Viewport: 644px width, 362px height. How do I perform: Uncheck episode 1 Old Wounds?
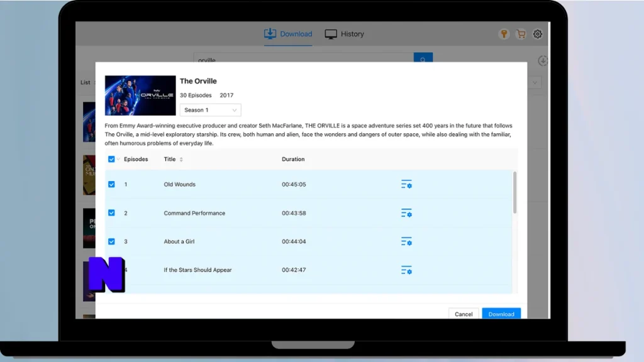tap(111, 184)
